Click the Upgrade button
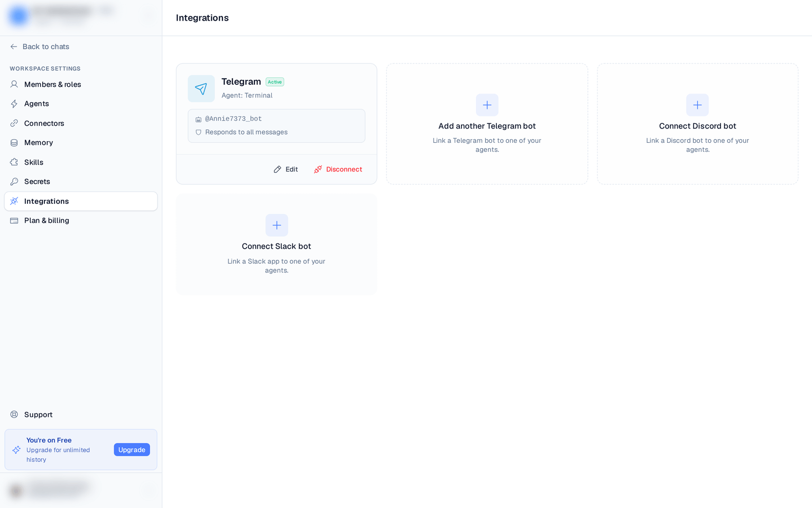This screenshot has height=508, width=812. 132,450
